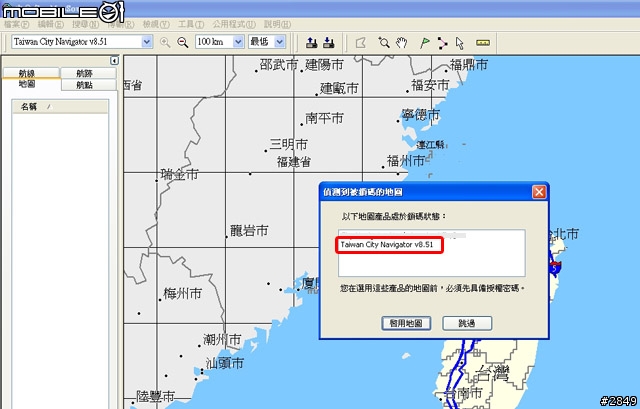Click the 瑞金市 label on map
This screenshot has height=409, width=640.
click(180, 174)
